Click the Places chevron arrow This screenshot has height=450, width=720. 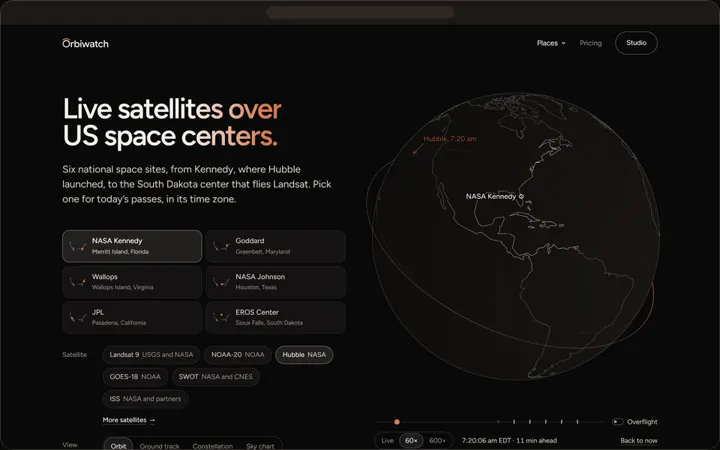tap(563, 43)
